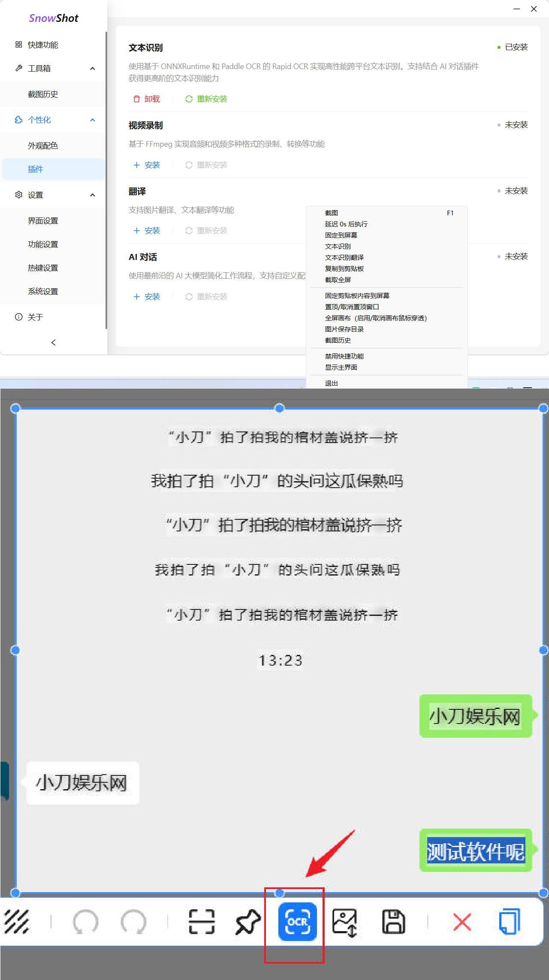Click the scrolling screenshot image icon

(x=345, y=921)
